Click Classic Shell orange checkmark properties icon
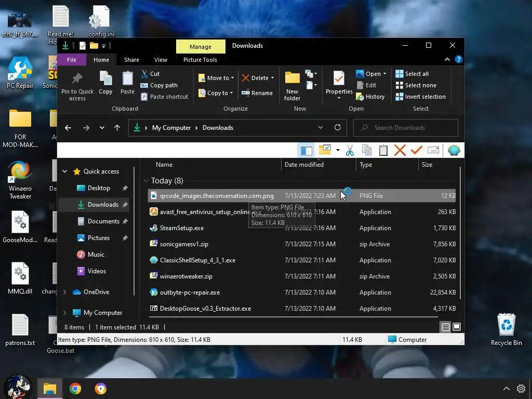The image size is (532, 399). [x=417, y=150]
